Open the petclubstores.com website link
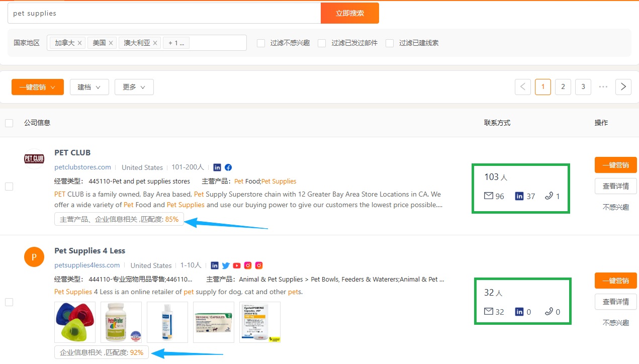The width and height of the screenshot is (639, 364). pos(82,167)
